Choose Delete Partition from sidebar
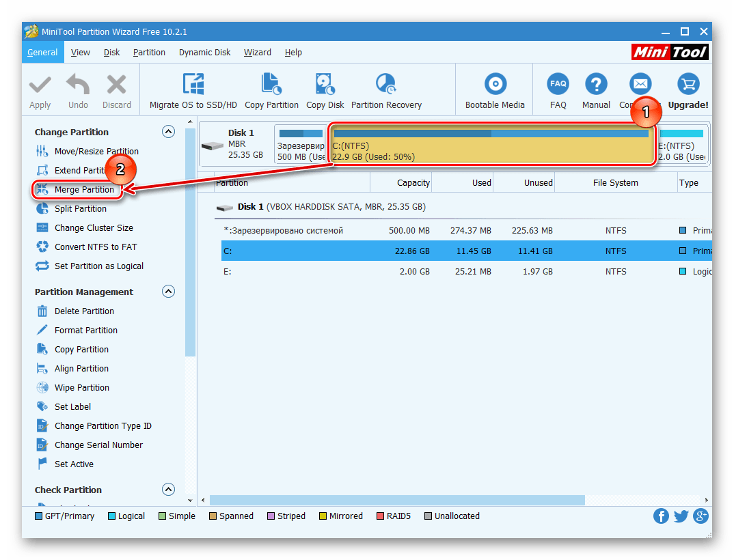The width and height of the screenshot is (734, 560). pyautogui.click(x=84, y=311)
